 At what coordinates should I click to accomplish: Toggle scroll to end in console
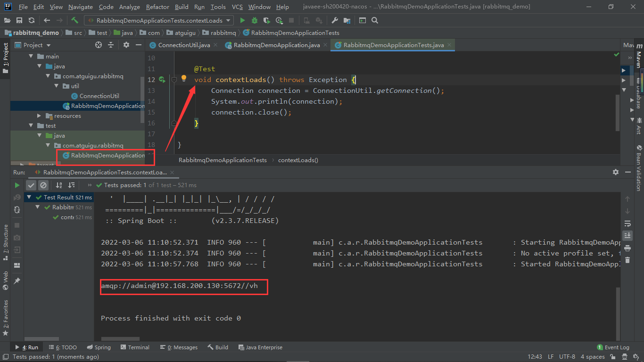point(627,235)
